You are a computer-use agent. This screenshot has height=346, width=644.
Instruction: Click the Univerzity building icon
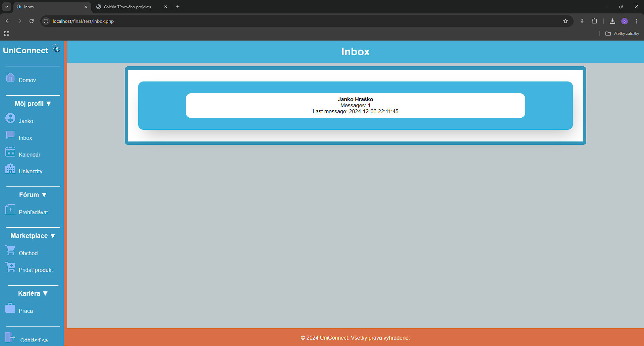click(10, 168)
